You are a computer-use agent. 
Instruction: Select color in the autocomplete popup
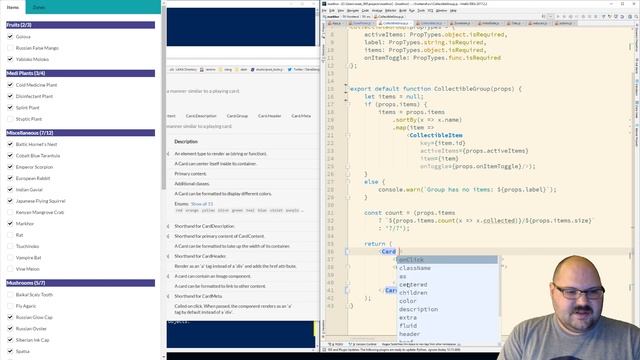[447, 301]
